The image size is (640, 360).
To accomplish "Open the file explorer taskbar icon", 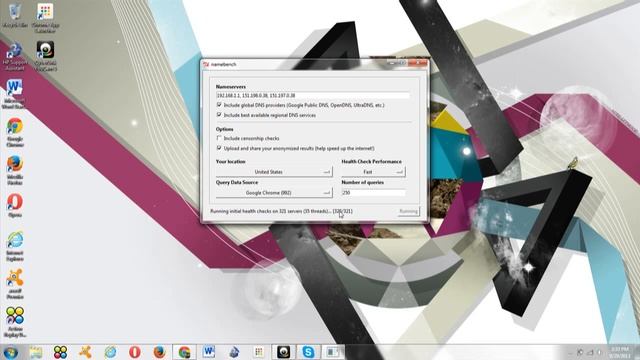I will click(36, 352).
